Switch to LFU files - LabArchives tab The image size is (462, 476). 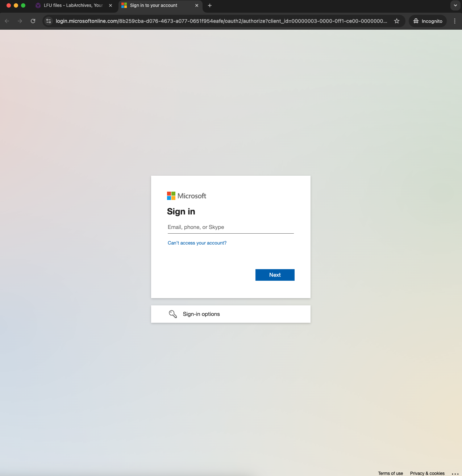74,5
